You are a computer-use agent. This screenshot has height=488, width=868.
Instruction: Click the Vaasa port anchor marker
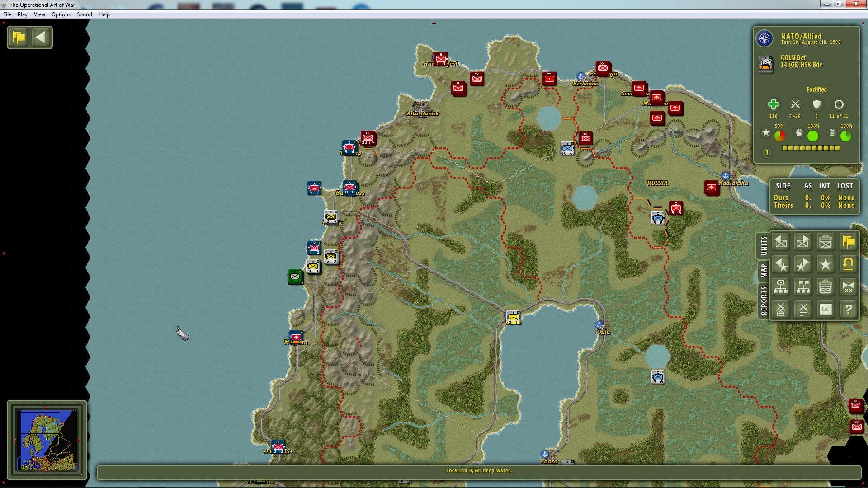coord(545,454)
